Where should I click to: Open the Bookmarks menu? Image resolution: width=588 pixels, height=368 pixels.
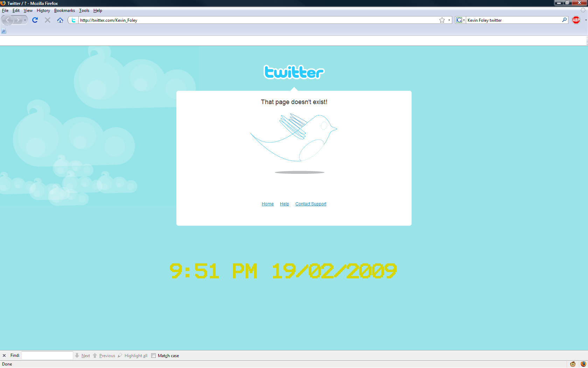pos(64,11)
